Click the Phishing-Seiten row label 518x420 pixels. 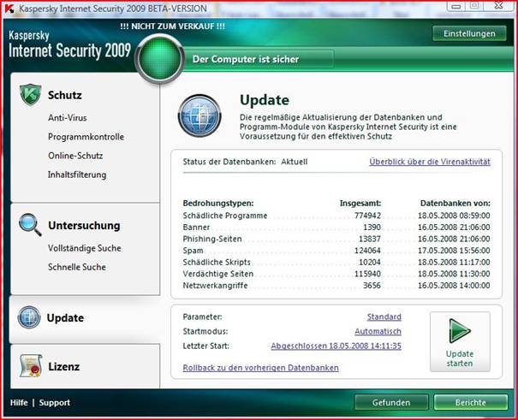(x=212, y=239)
